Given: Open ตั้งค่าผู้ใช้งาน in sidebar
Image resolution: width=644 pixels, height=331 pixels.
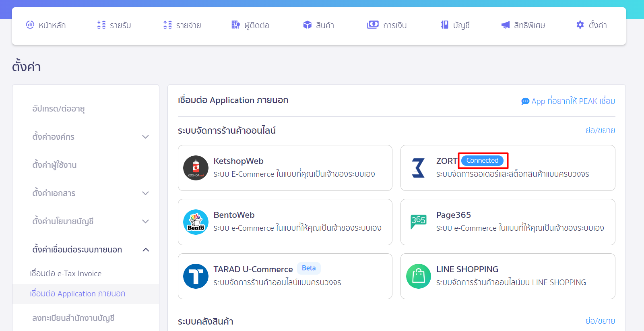Looking at the screenshot, I should pos(54,165).
